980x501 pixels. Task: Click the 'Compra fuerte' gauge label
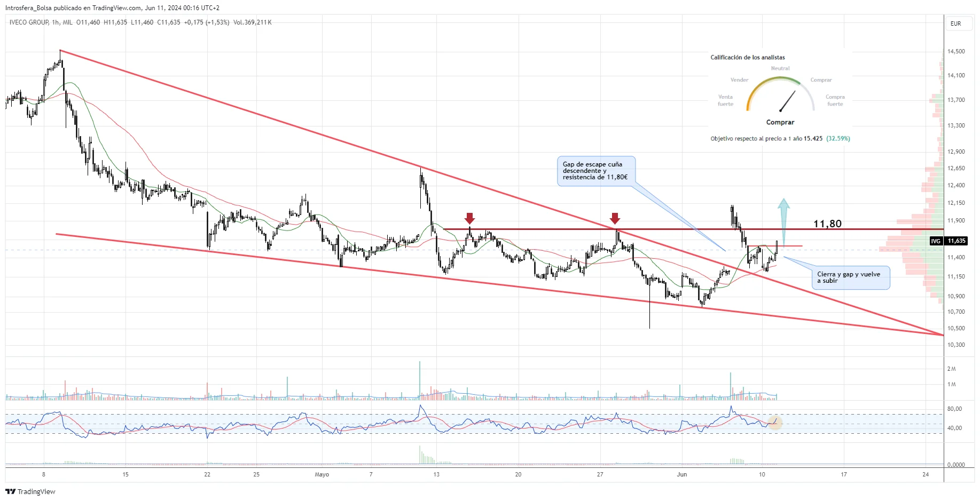tap(835, 100)
